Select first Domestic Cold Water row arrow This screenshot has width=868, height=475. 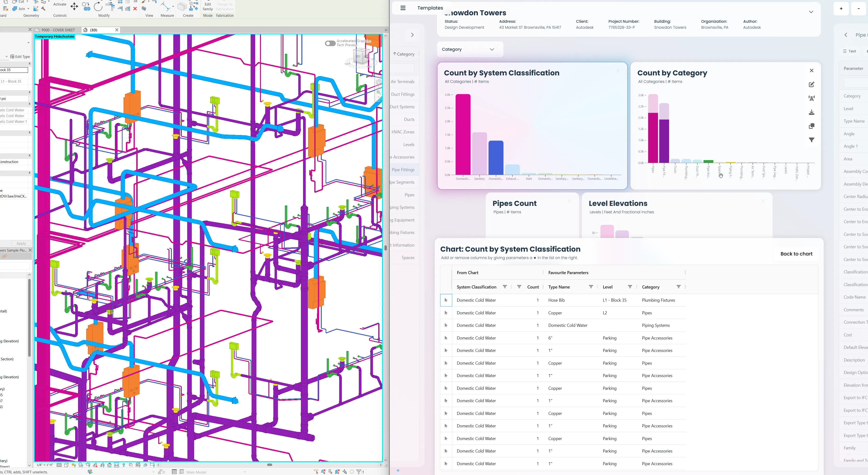(x=446, y=300)
